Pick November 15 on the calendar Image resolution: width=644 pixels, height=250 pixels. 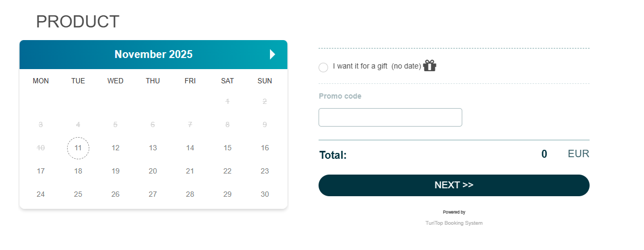click(x=227, y=148)
